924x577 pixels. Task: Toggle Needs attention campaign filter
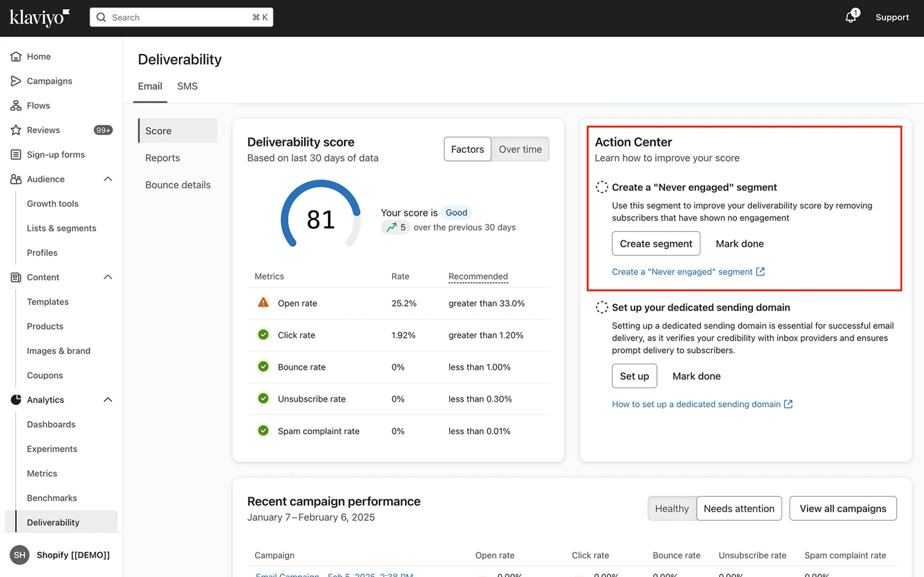coord(739,508)
